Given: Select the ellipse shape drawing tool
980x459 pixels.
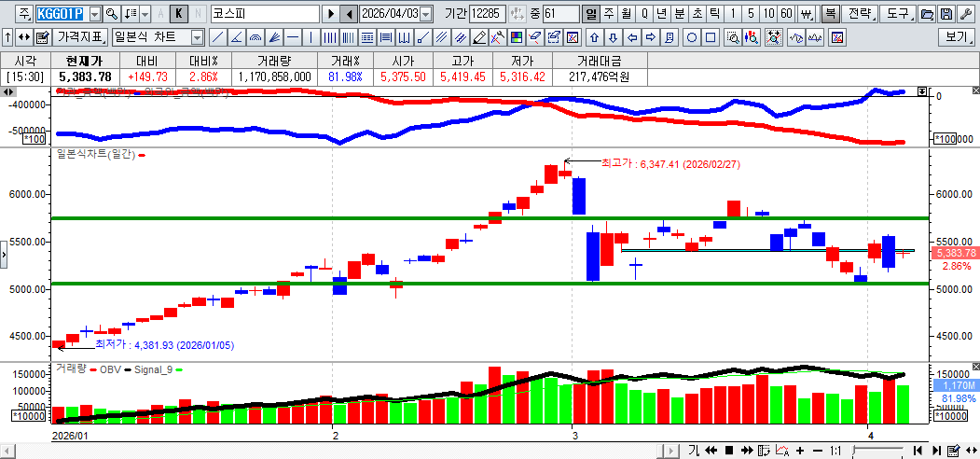Looking at the screenshot, I should [692, 37].
